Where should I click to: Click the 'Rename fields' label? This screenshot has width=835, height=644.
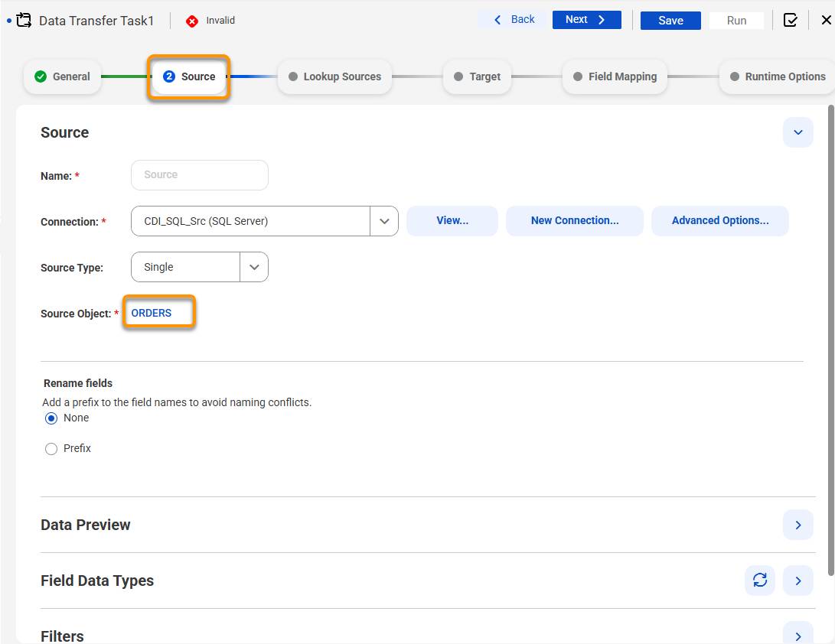pyautogui.click(x=78, y=383)
